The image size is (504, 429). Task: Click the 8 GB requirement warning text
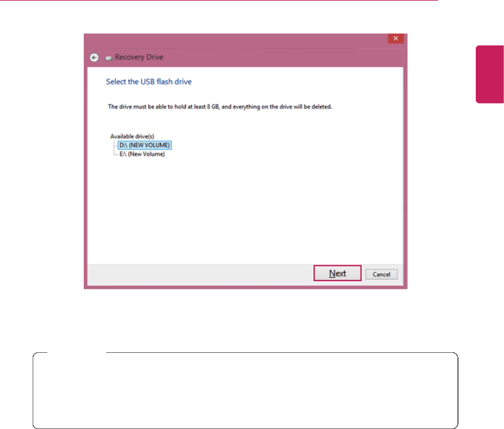(x=220, y=106)
